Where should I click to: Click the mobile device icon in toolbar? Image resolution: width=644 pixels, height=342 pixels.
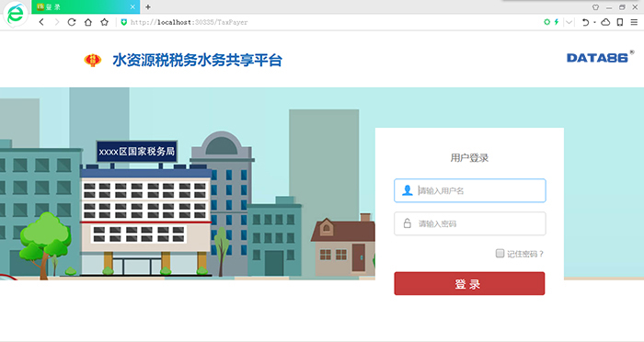[620, 22]
